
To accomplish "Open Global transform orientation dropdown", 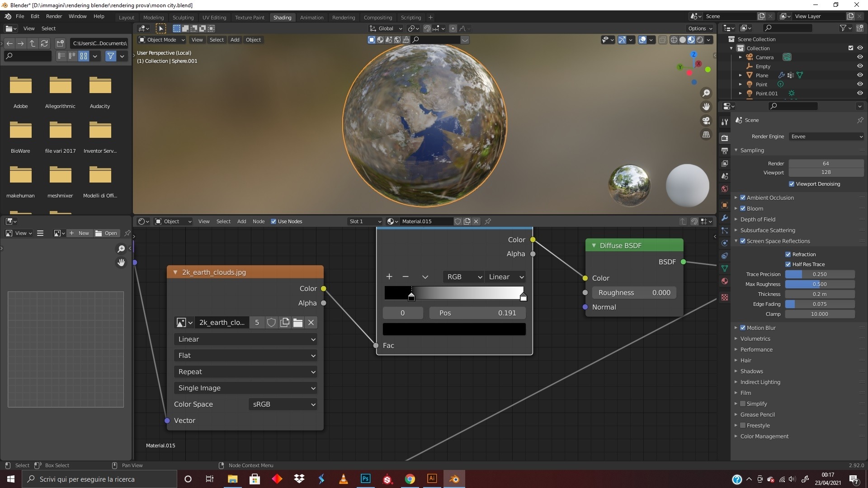I will 386,28.
